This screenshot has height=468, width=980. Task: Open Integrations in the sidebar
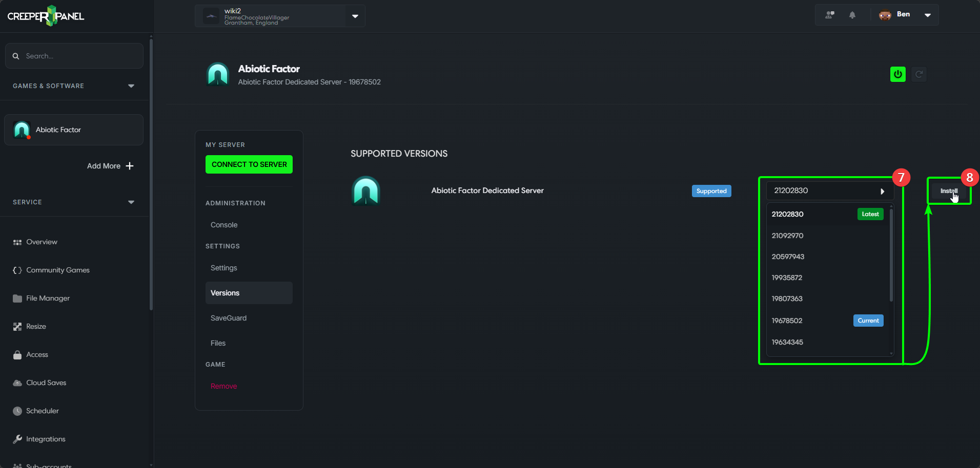pos(46,439)
